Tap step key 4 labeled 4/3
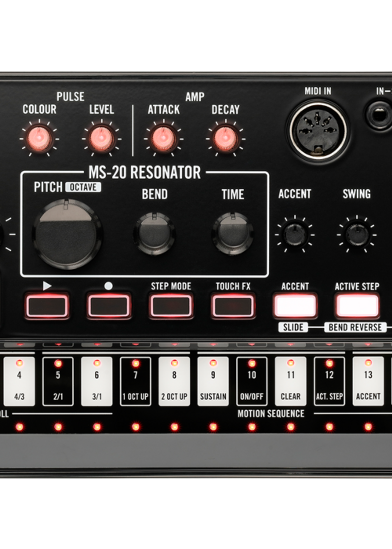 pyautogui.click(x=19, y=381)
